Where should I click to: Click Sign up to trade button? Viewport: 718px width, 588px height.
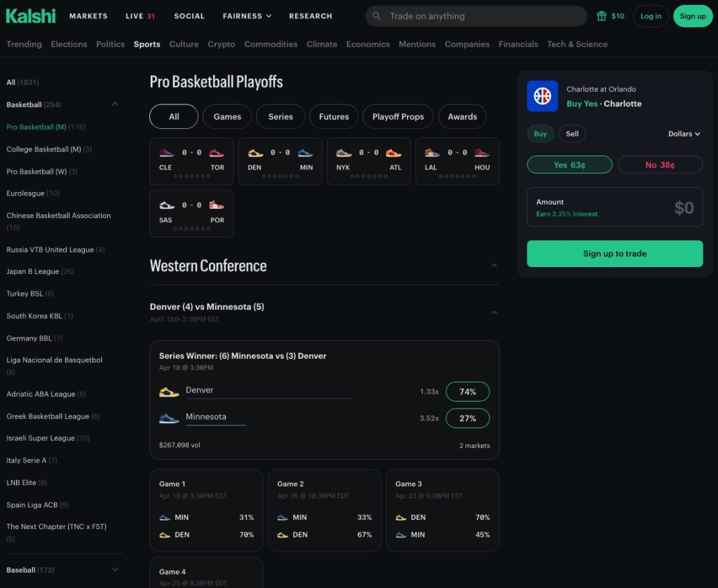click(x=614, y=254)
